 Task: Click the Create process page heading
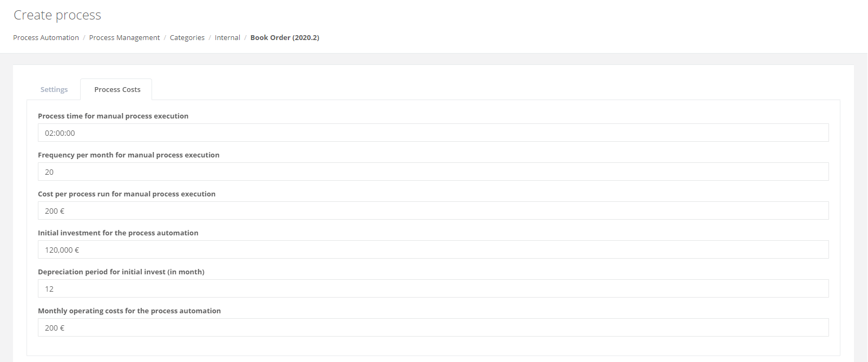pyautogui.click(x=57, y=15)
